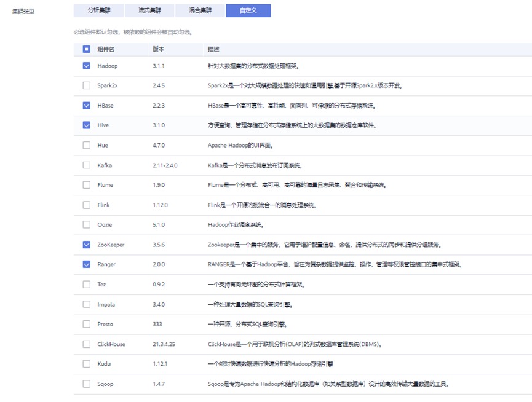This screenshot has width=532, height=402.
Task: Uncheck the Hadoop component checkbox
Action: point(87,66)
